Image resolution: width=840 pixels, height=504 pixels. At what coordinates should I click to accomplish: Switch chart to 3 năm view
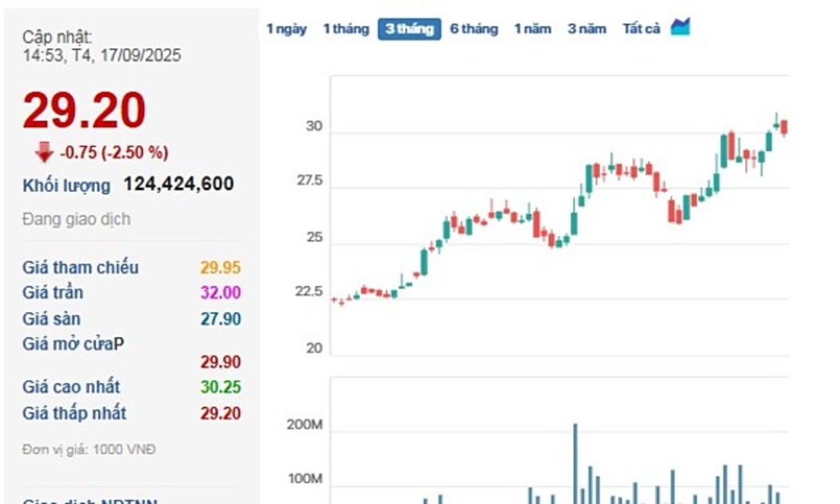(587, 29)
